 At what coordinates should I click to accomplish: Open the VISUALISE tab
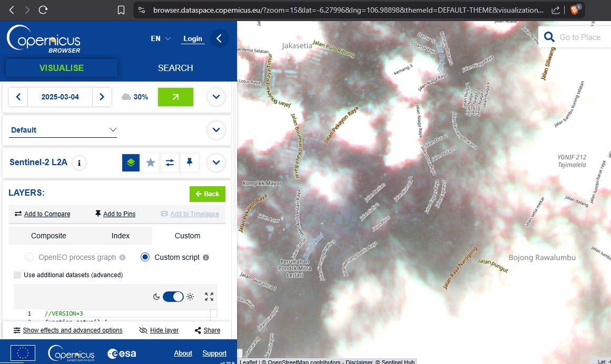[62, 68]
